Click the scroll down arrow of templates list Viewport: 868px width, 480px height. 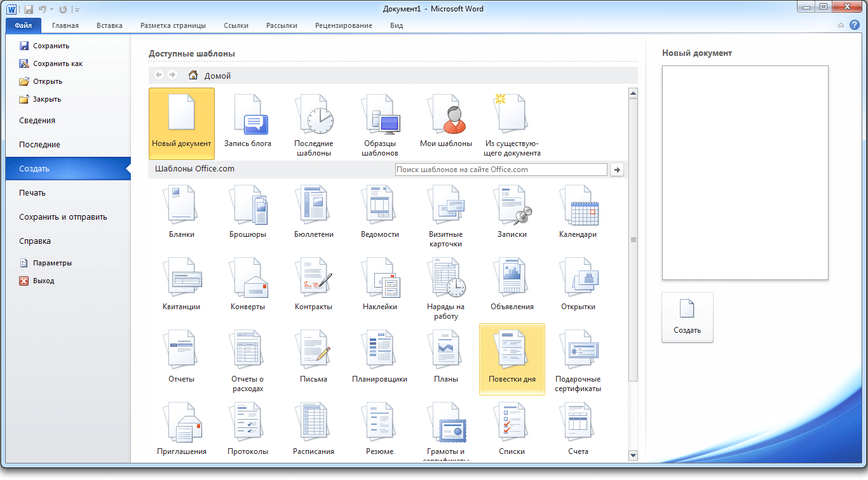pyautogui.click(x=633, y=455)
